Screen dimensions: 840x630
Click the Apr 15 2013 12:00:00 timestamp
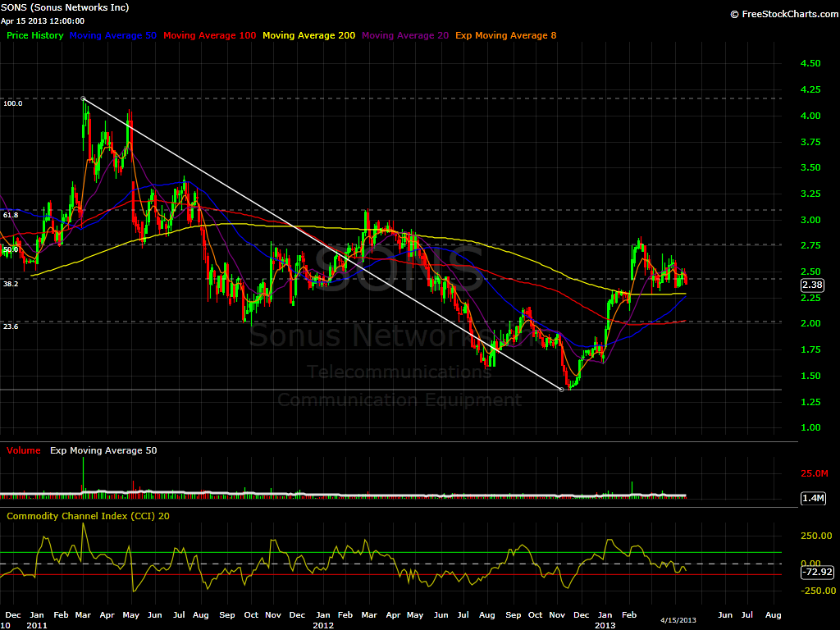click(x=43, y=21)
